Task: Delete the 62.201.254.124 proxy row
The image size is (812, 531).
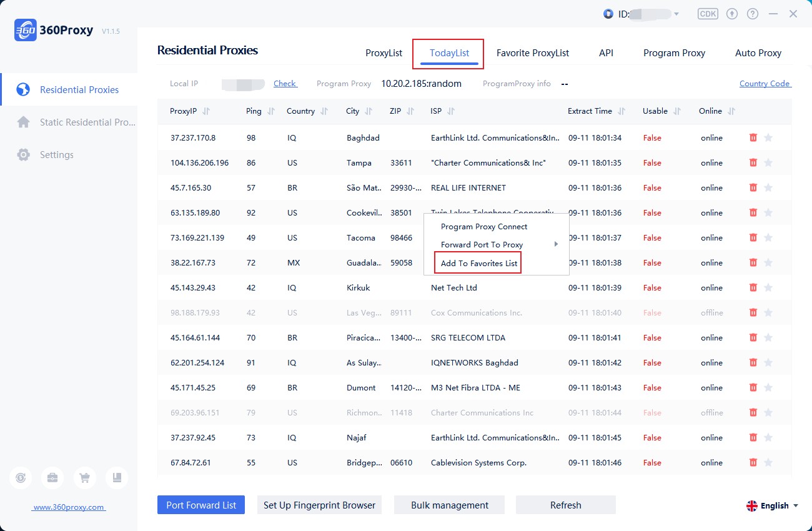Action: 753,362
